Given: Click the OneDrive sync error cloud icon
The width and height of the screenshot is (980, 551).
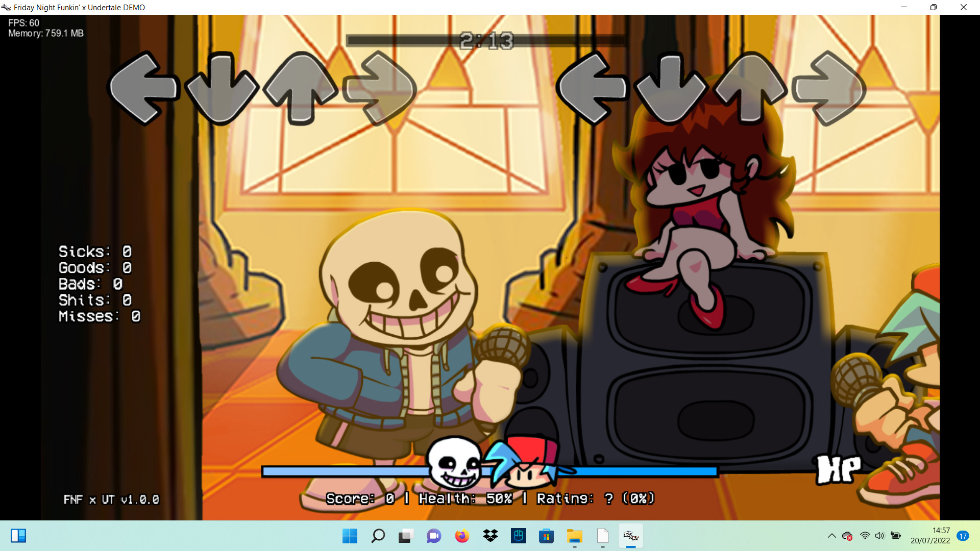Looking at the screenshot, I should tap(848, 536).
